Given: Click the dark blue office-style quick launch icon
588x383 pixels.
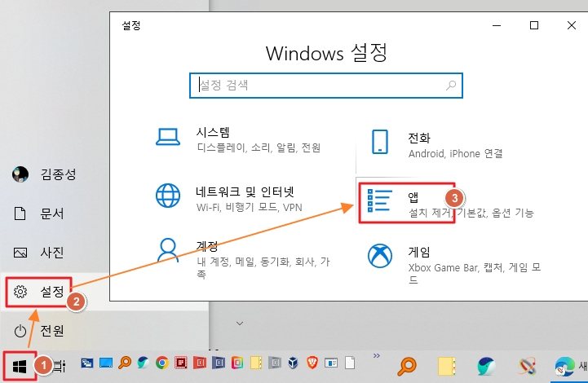Looking at the screenshot, I should click(x=219, y=363).
